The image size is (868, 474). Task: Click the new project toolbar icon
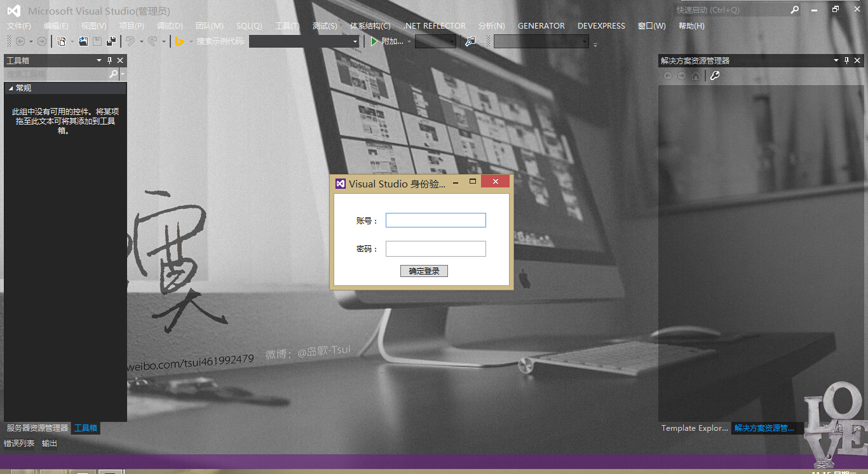pyautogui.click(x=62, y=41)
